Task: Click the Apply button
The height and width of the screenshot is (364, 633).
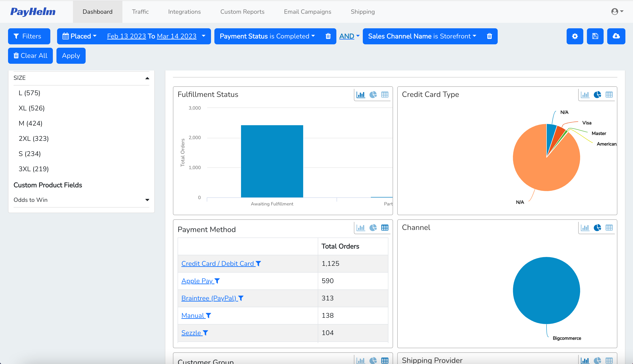Action: coord(71,56)
